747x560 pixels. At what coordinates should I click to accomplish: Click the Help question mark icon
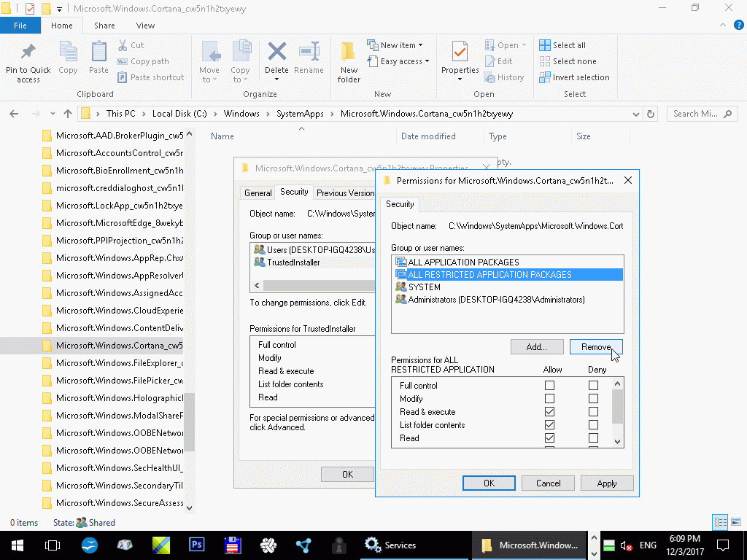tap(739, 26)
